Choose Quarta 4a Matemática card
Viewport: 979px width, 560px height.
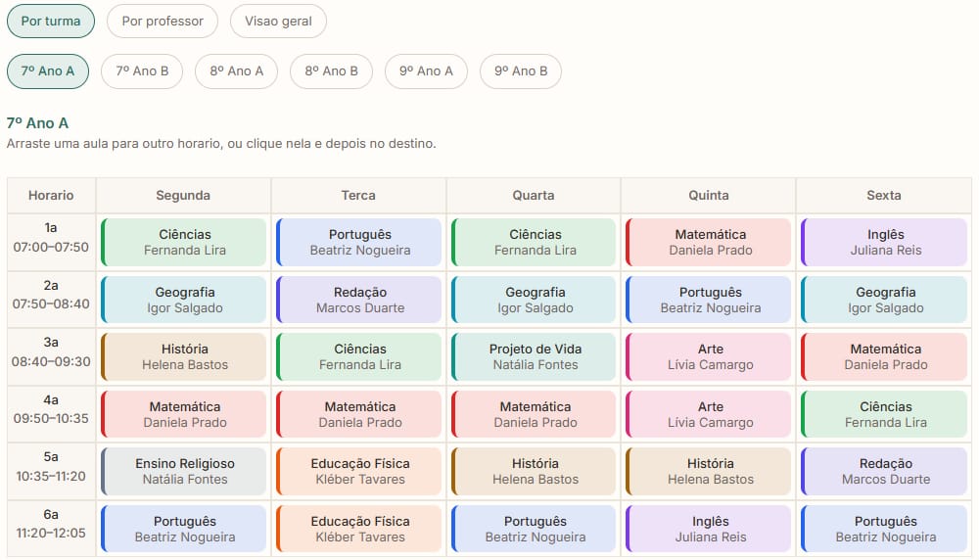(534, 414)
